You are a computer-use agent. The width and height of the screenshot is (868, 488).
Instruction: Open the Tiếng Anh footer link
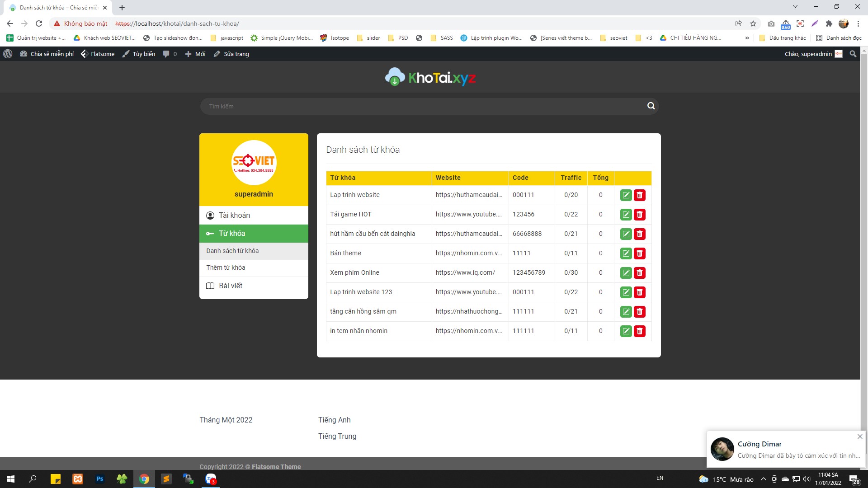pyautogui.click(x=334, y=420)
